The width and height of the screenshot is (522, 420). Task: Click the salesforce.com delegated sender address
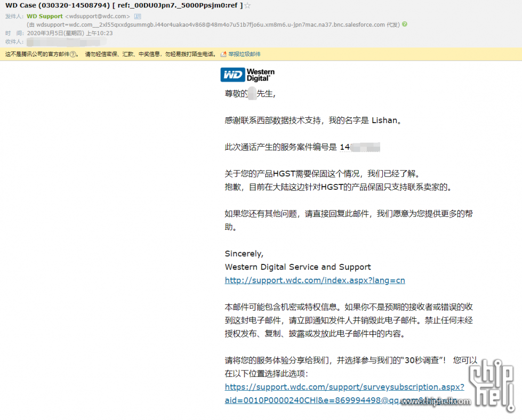click(x=211, y=25)
